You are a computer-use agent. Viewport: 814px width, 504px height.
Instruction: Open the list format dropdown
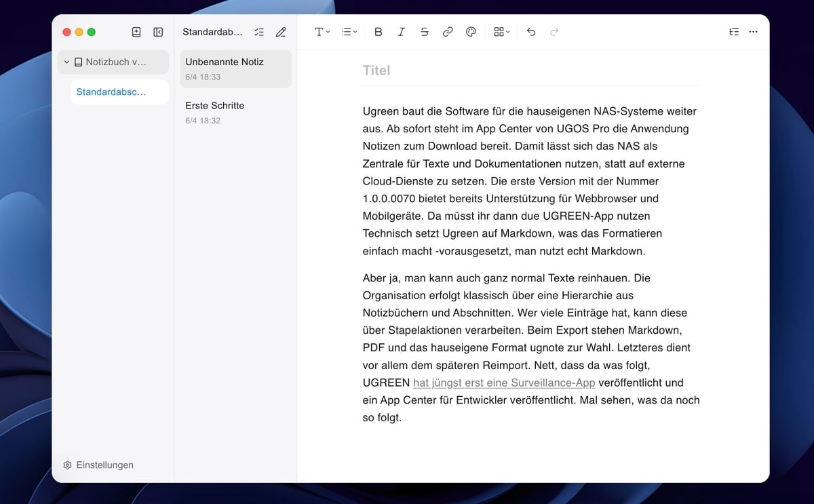[x=349, y=32]
